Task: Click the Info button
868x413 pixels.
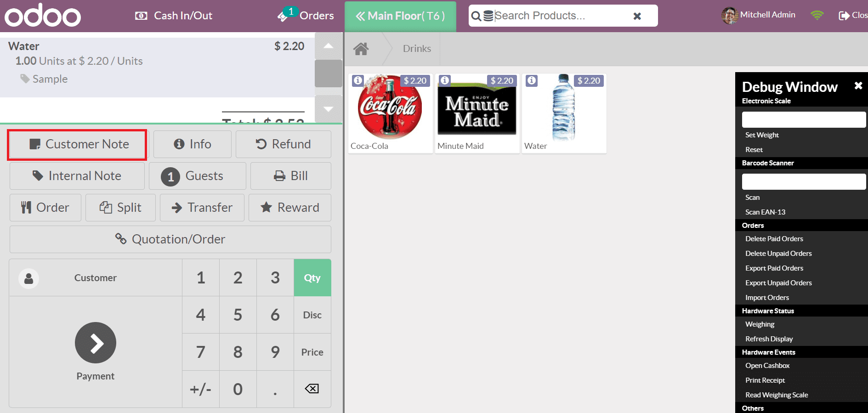Action: coord(193,144)
